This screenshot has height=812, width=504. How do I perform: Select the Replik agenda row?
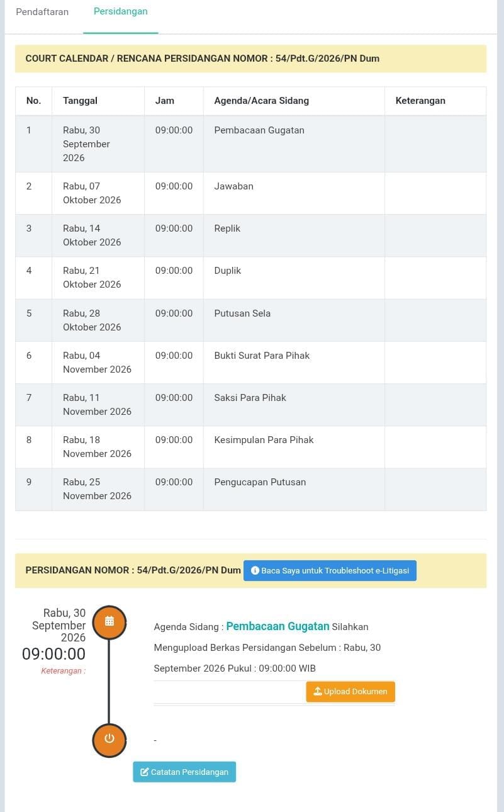250,235
